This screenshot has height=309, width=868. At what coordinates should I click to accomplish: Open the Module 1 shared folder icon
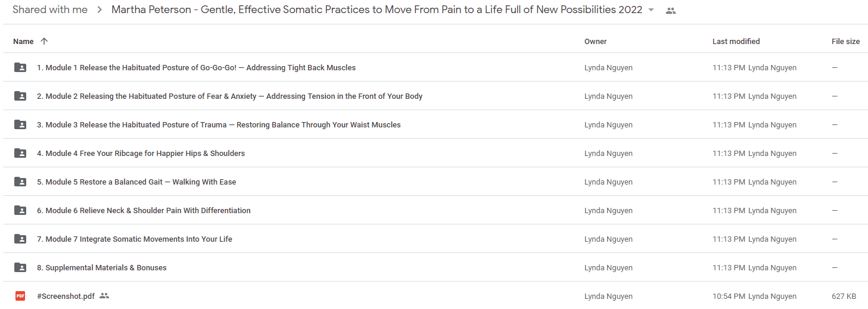coord(20,67)
